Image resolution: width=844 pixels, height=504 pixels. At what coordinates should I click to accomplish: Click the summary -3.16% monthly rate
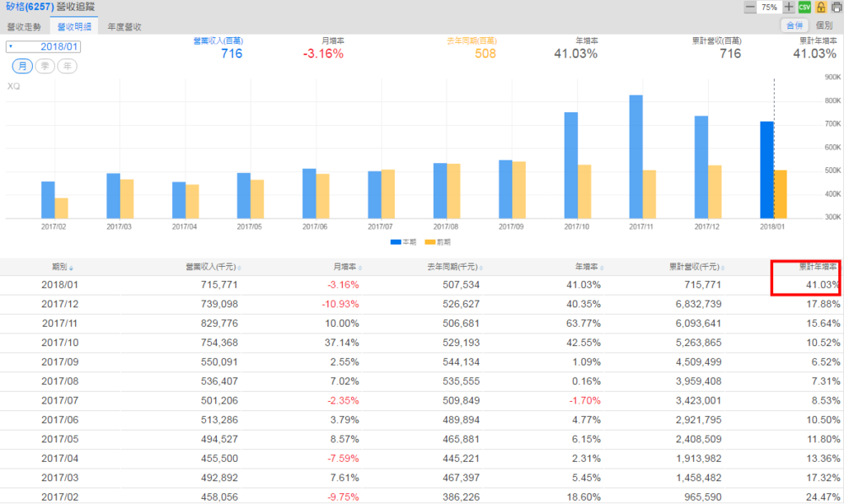323,54
